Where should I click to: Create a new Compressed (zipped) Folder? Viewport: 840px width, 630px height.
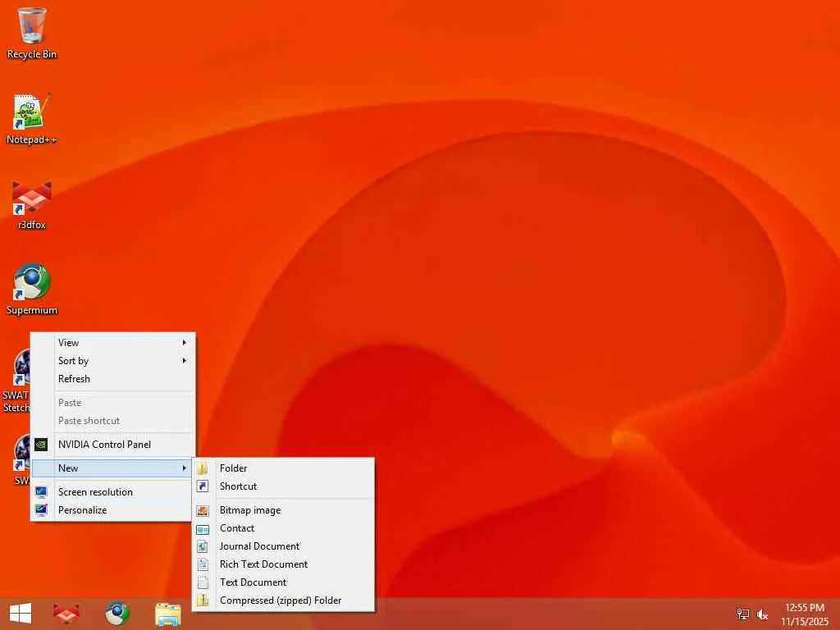point(283,600)
